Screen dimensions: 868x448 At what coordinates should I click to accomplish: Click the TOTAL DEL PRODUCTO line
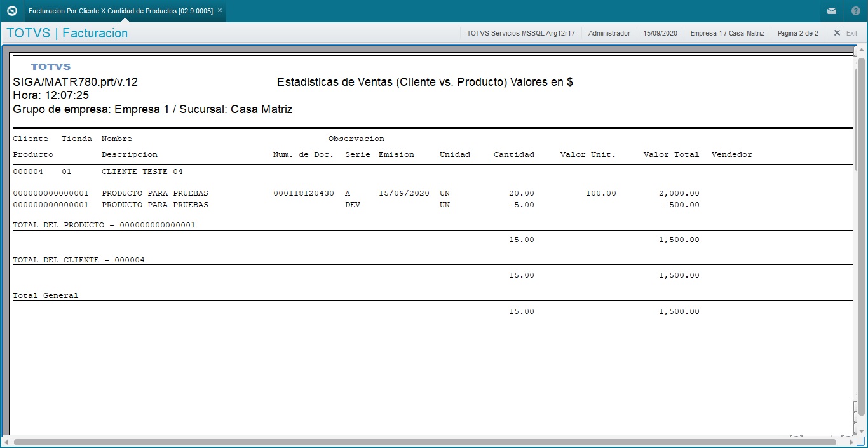tap(104, 225)
